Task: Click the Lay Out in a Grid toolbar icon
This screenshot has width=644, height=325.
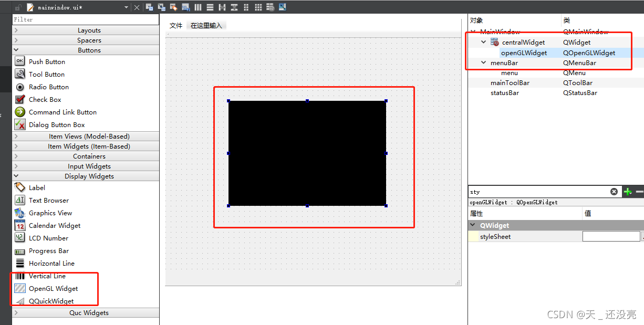Action: tap(258, 7)
